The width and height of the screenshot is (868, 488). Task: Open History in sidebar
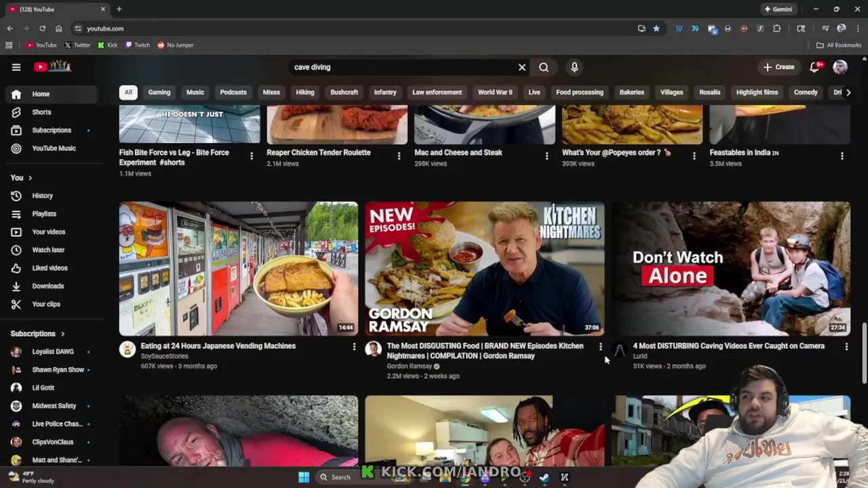(51, 196)
